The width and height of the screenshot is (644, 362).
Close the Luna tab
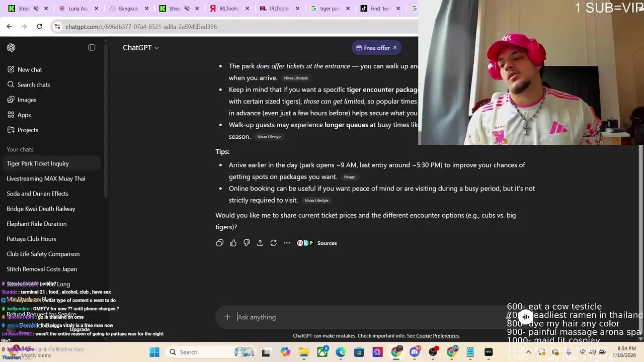pyautogui.click(x=97, y=9)
